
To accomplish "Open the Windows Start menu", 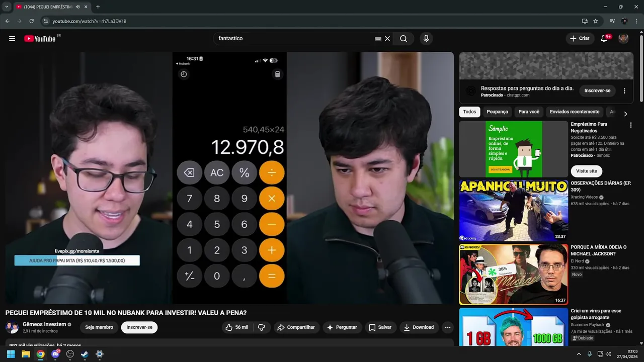I will point(11,354).
